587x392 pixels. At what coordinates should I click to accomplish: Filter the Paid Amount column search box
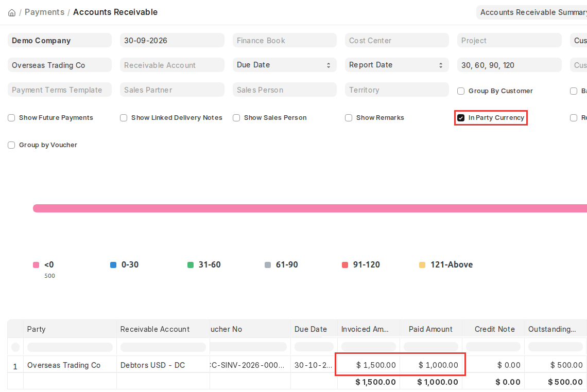(431, 347)
